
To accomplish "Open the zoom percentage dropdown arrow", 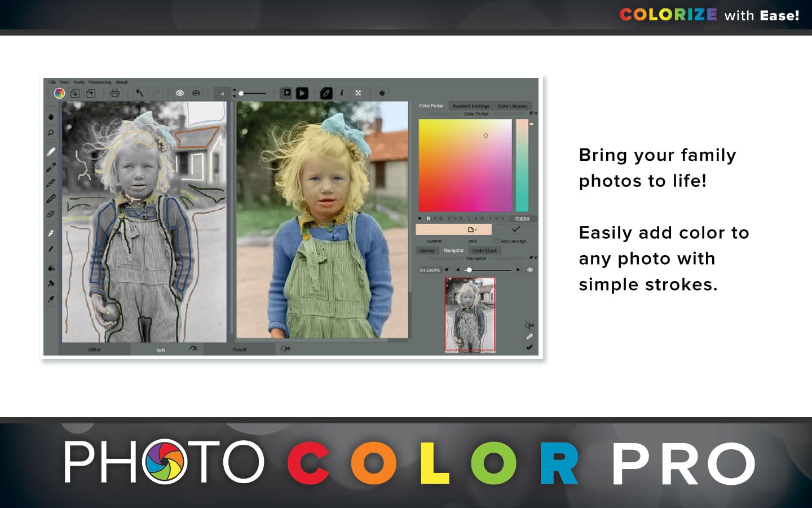I will coord(447,270).
